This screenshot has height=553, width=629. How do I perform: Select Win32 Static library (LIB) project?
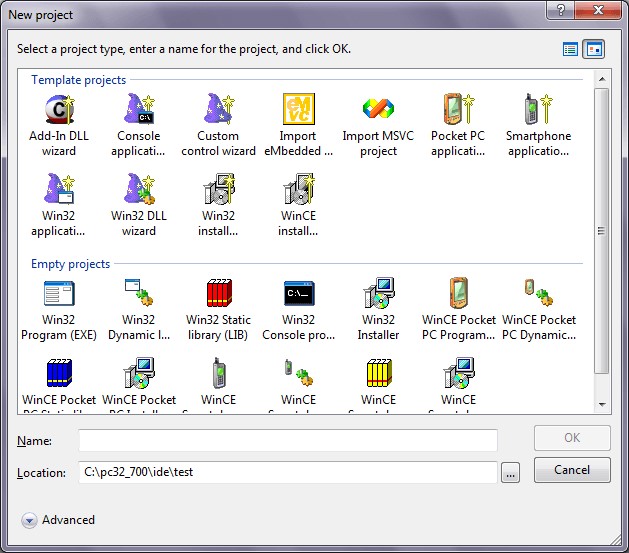(x=218, y=294)
